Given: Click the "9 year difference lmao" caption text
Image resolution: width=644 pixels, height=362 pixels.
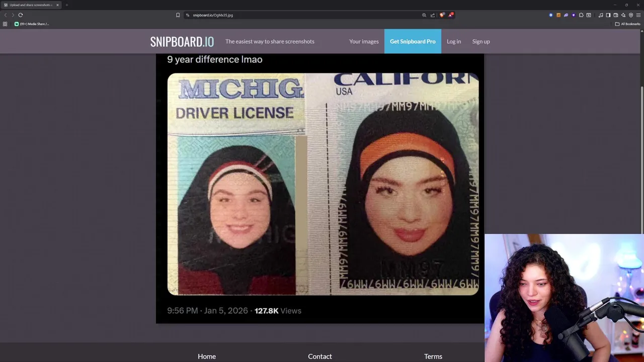Looking at the screenshot, I should [x=215, y=59].
